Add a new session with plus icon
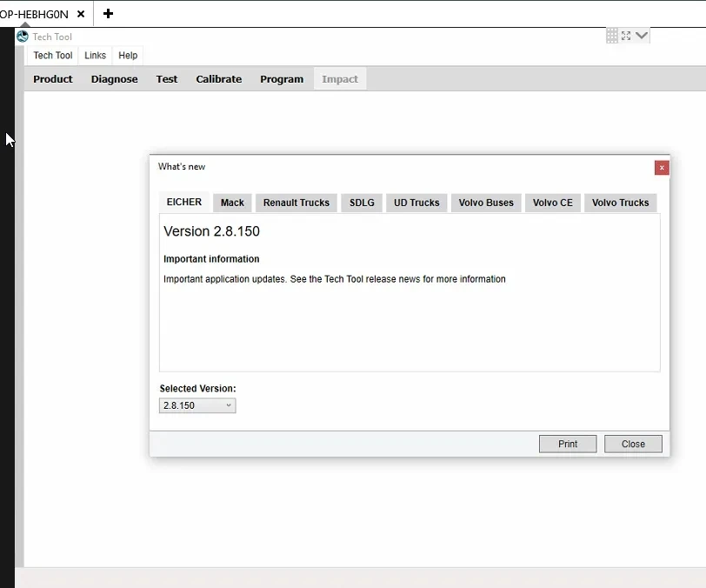Screen dimensions: 706x588 point(108,14)
